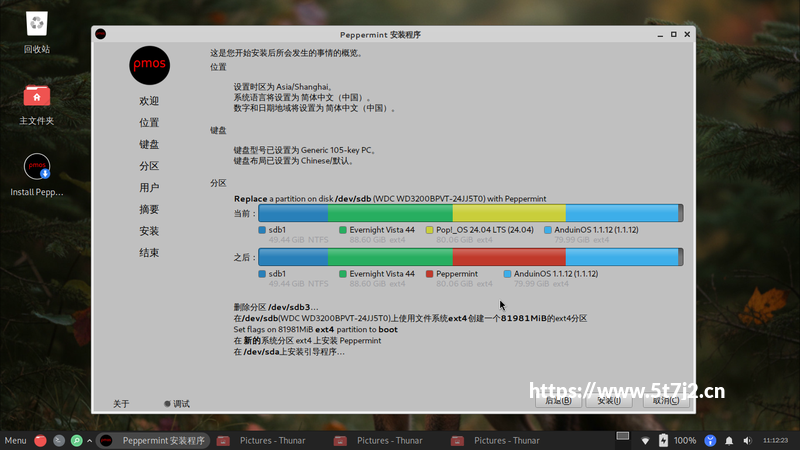Open the terminal launcher in taskbar
800x450 pixels.
click(59, 440)
